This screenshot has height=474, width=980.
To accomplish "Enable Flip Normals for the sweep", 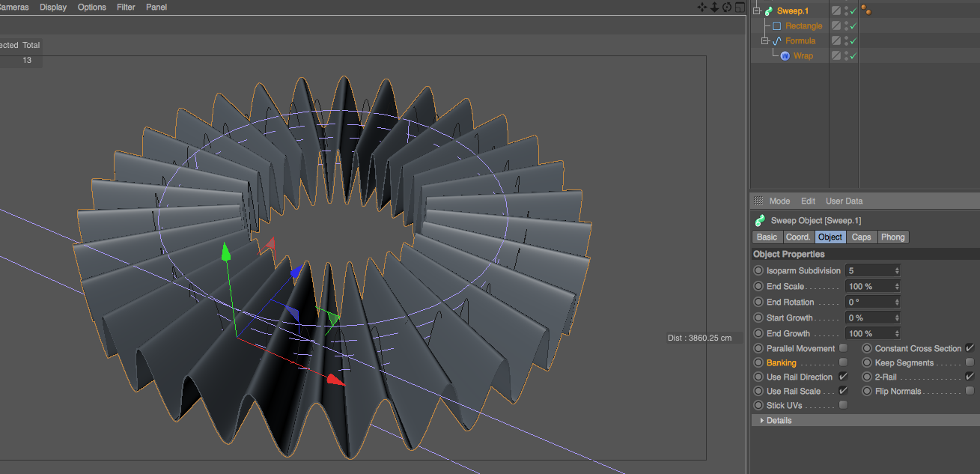I will pyautogui.click(x=970, y=391).
